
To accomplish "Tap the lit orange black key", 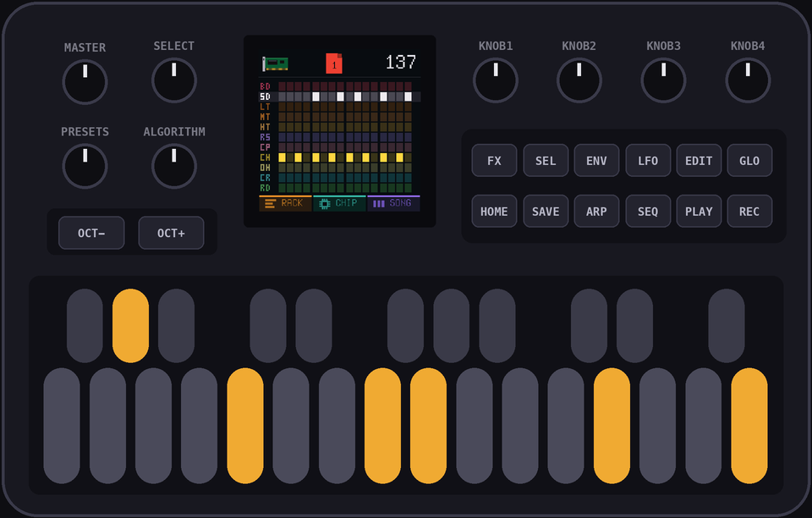I will pyautogui.click(x=130, y=326).
